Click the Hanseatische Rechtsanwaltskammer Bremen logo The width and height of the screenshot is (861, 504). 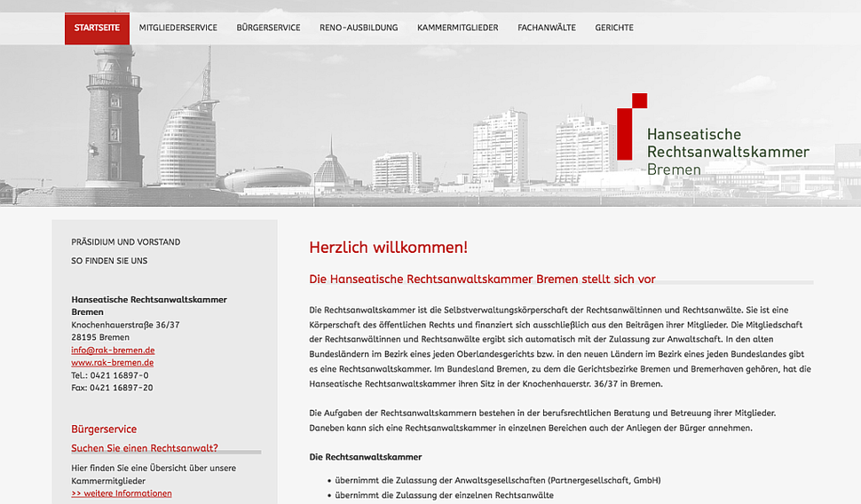[713, 135]
